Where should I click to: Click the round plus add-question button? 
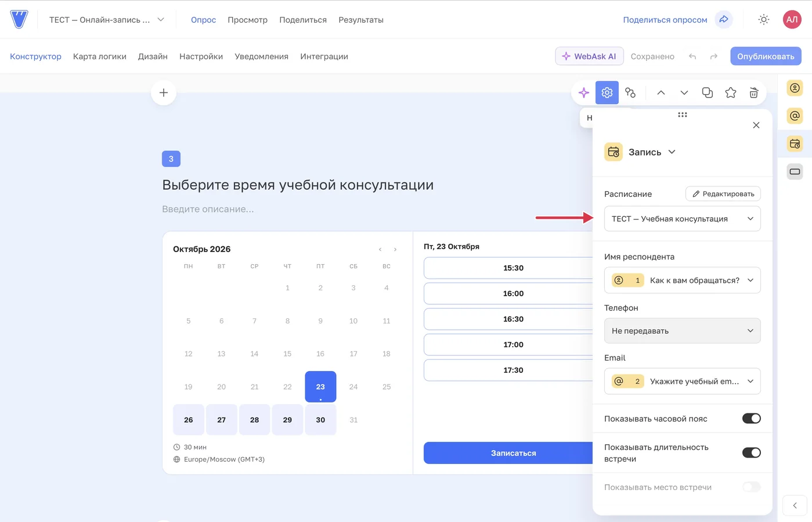coord(164,92)
